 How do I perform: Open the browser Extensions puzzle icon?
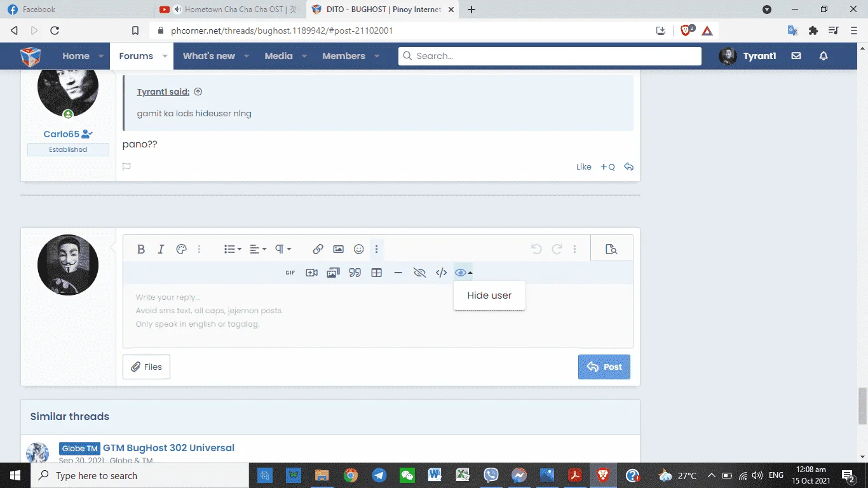(813, 30)
